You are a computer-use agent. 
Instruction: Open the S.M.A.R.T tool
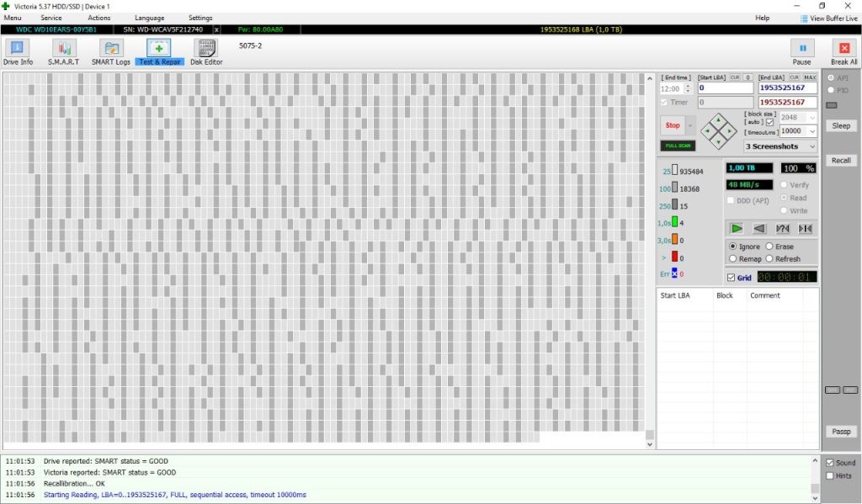tap(63, 52)
